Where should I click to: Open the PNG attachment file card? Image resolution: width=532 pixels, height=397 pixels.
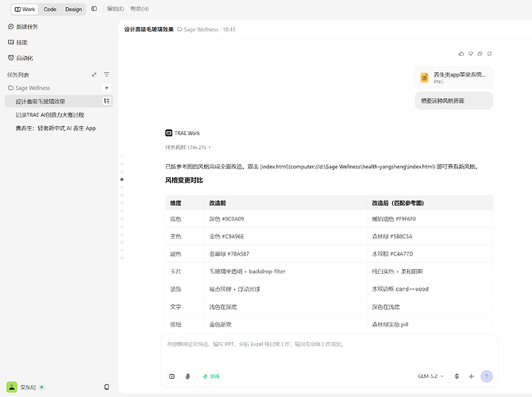[454, 78]
